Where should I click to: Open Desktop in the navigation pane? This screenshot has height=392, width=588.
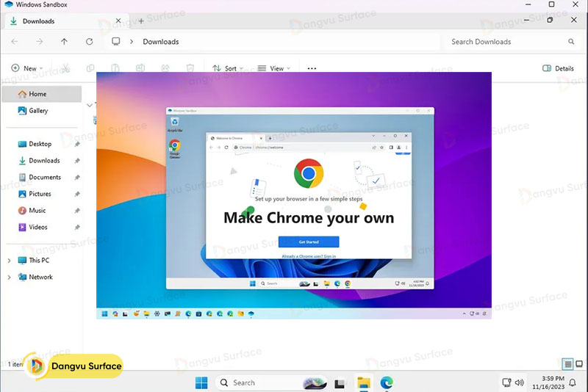(42, 144)
